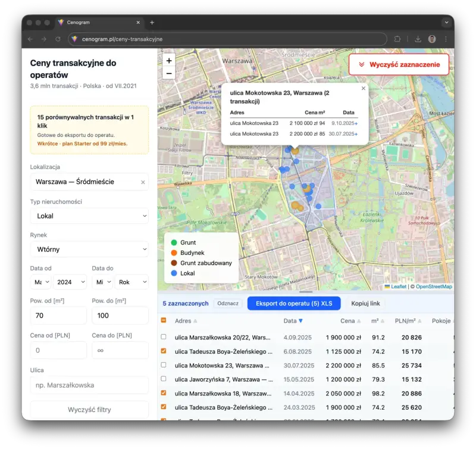Click Eksport do operatu (5) XLS
The height and width of the screenshot is (449, 476).
294,304
